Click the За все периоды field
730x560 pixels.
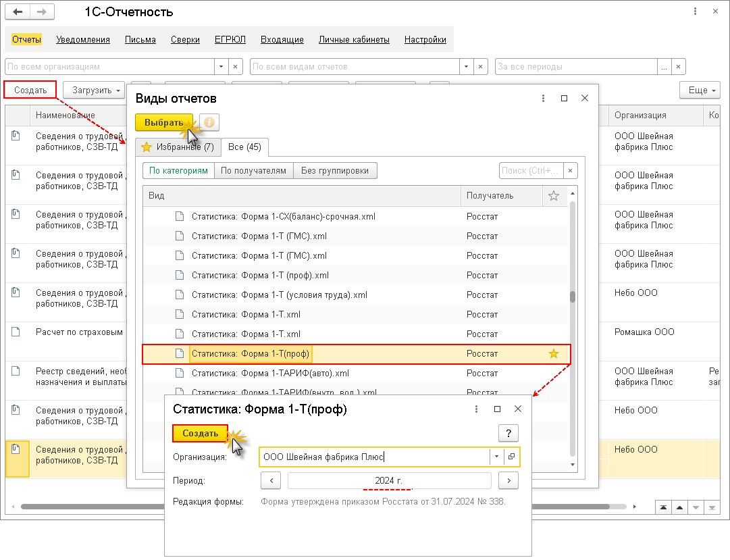(576, 67)
